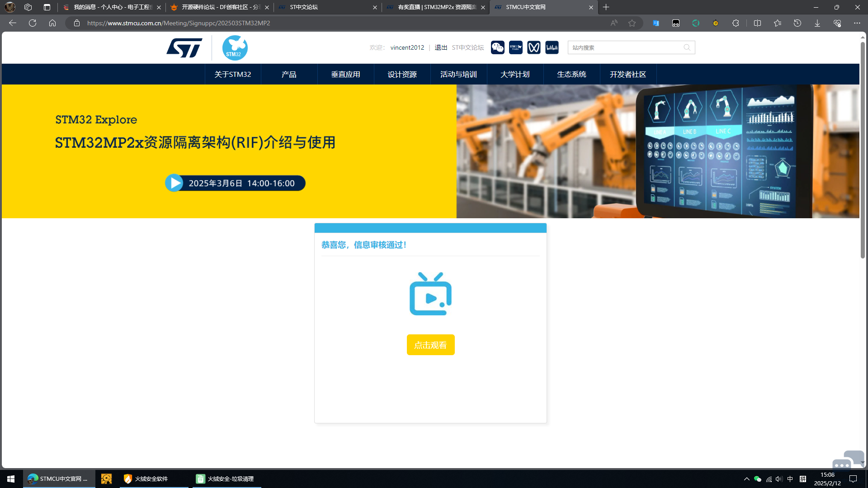Click the 点击观看 button

pyautogui.click(x=430, y=345)
